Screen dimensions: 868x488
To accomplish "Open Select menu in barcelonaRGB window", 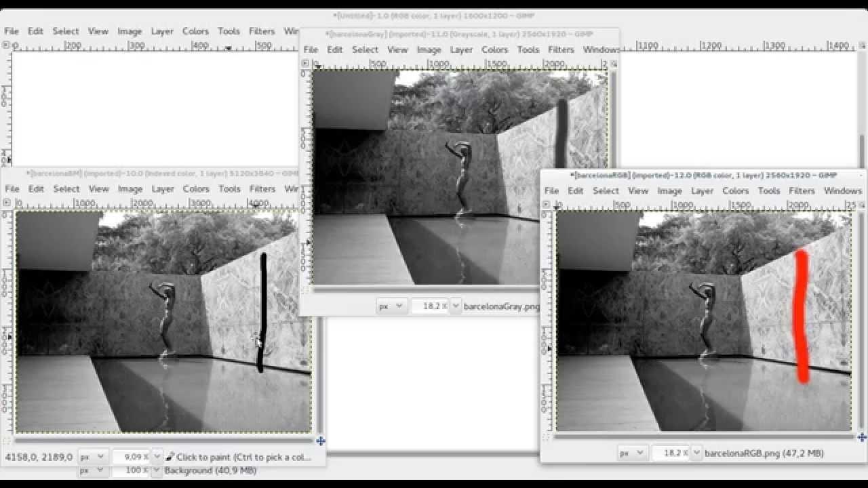I will point(606,191).
